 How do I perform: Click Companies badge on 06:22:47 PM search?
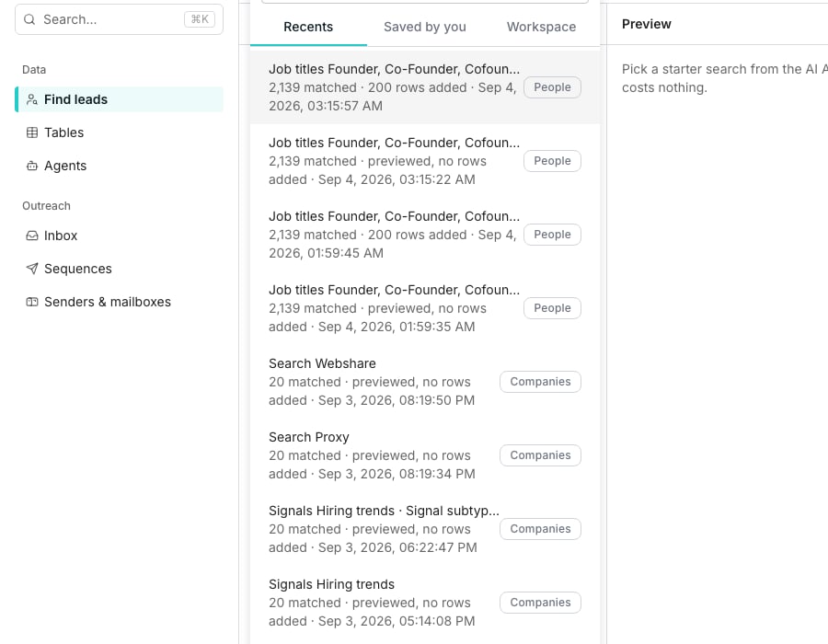[540, 529]
